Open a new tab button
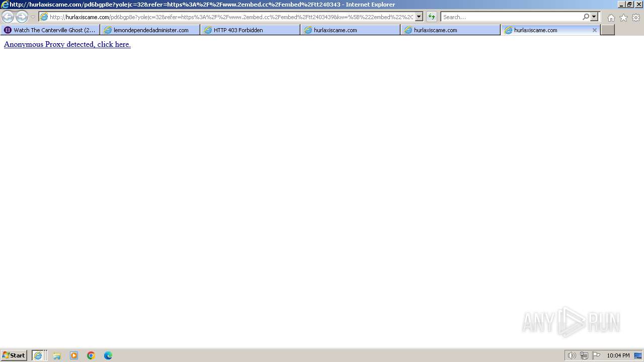644x362 pixels. click(x=608, y=30)
